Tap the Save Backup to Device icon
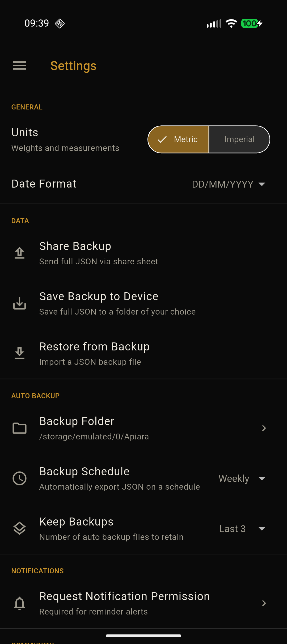The height and width of the screenshot is (644, 287). click(20, 303)
